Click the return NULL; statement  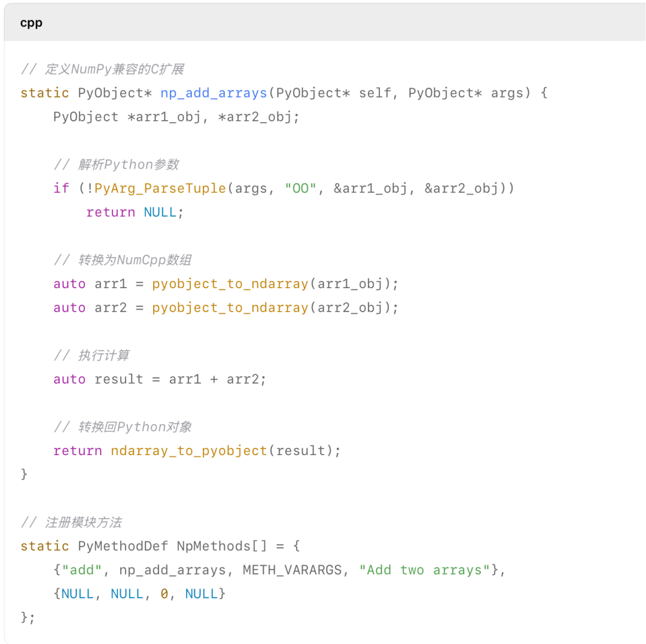[x=135, y=212]
